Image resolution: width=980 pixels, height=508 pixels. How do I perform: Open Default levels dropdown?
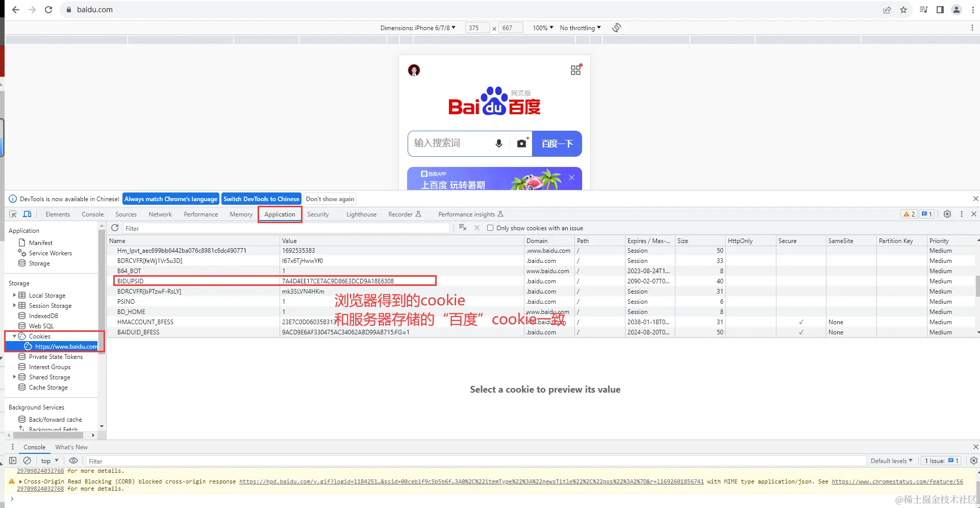pos(891,461)
